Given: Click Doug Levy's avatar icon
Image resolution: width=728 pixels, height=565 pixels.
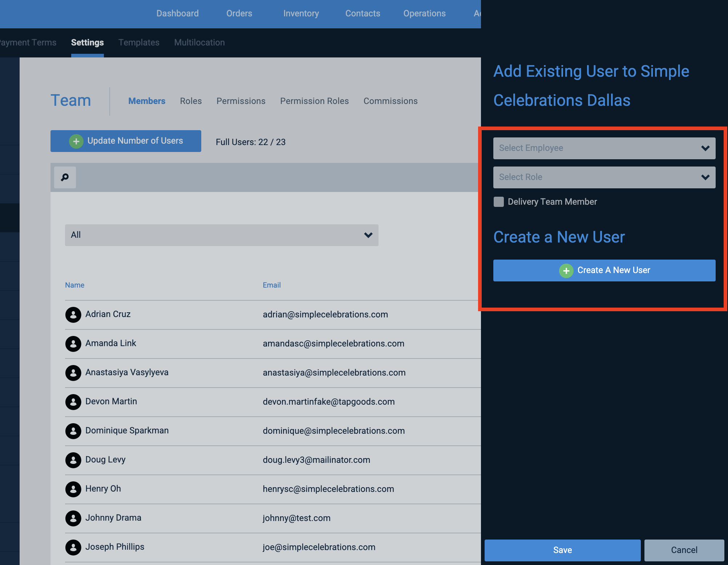Looking at the screenshot, I should click(73, 460).
